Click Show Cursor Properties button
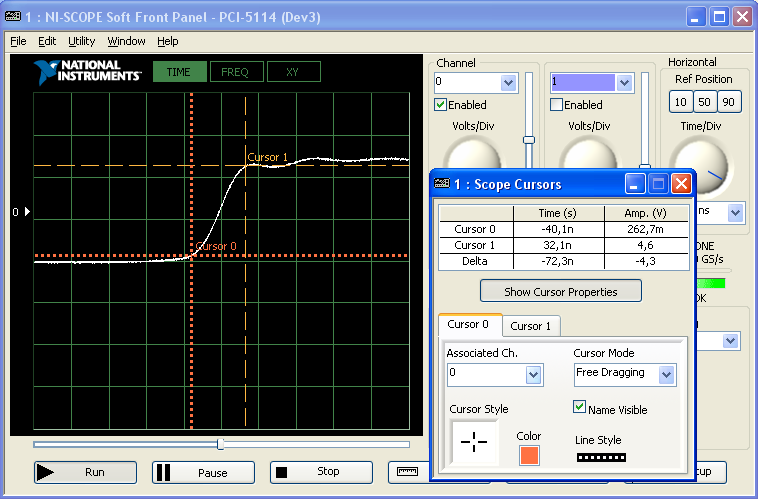The height and width of the screenshot is (499, 758). tap(561, 292)
